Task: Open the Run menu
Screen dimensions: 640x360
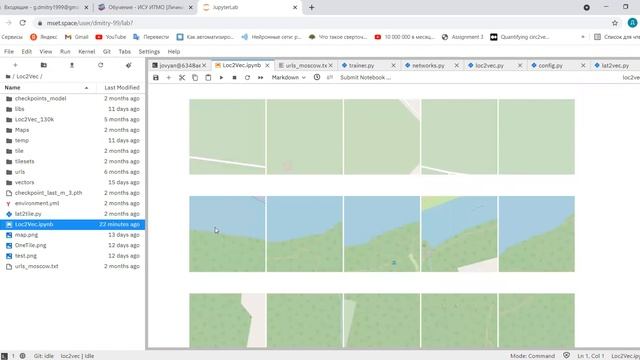Action: [65, 51]
